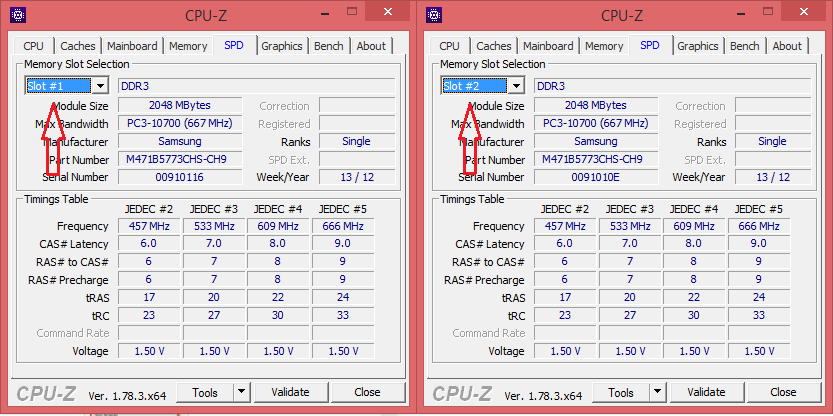Open Caches tab in Slot #2 window
Viewport: 833px width, 416px height.
(494, 46)
